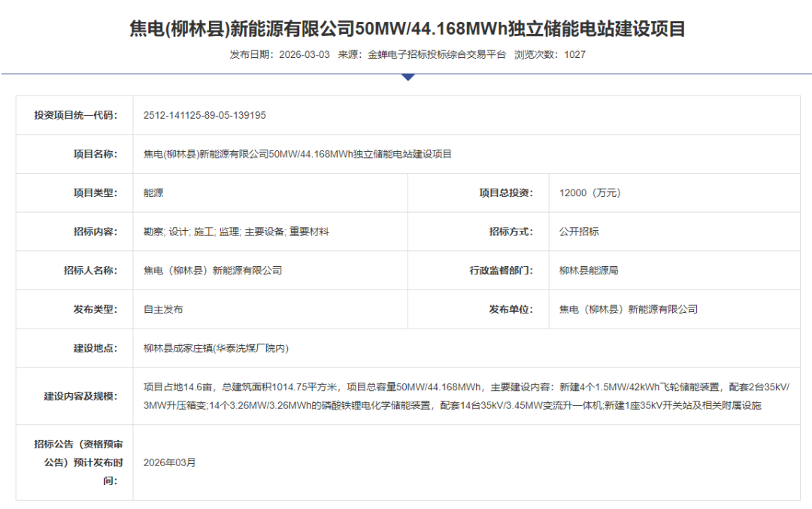Click the 行政监督部门 label cell
This screenshot has width=812, height=509.
tap(501, 271)
